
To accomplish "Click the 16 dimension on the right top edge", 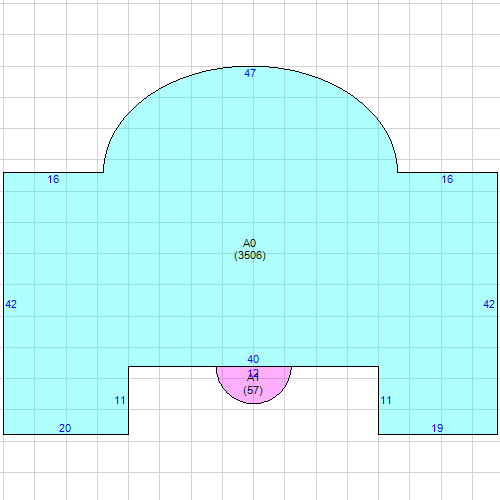I will point(447,179).
